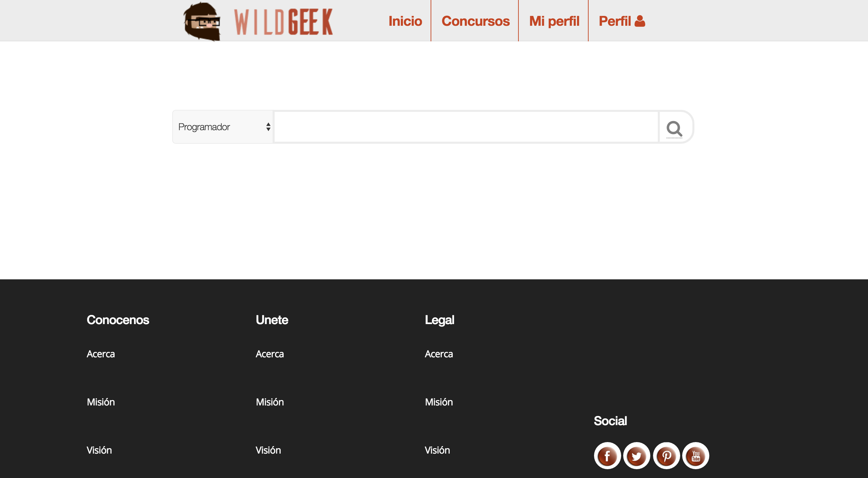The height and width of the screenshot is (478, 868).
Task: Open the Facebook social icon
Action: [607, 456]
